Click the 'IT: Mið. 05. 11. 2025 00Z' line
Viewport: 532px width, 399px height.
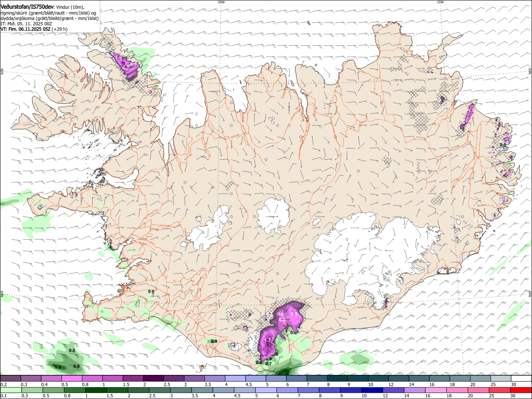(26, 24)
